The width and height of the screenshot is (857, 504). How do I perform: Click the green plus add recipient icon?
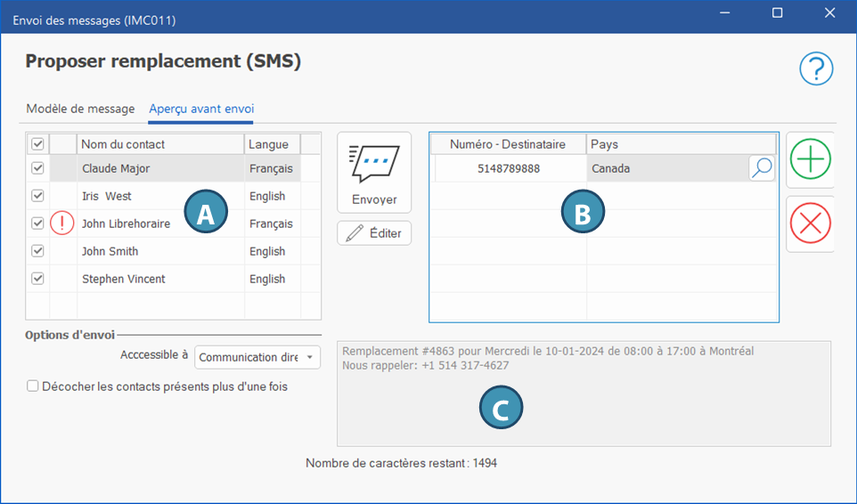click(x=810, y=159)
